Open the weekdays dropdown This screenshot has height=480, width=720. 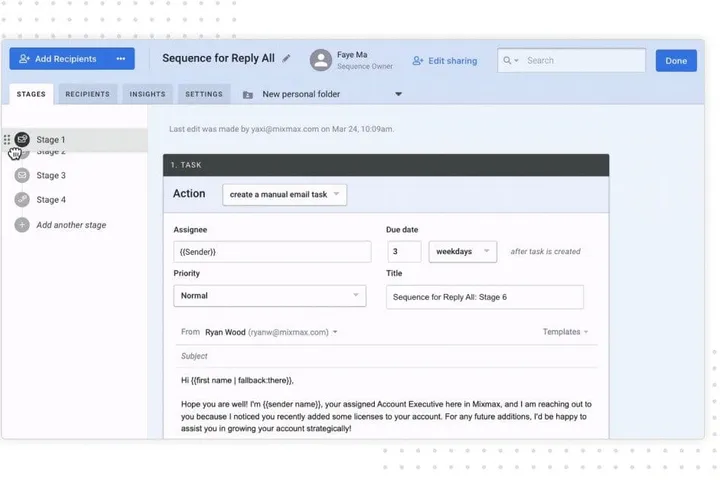463,252
